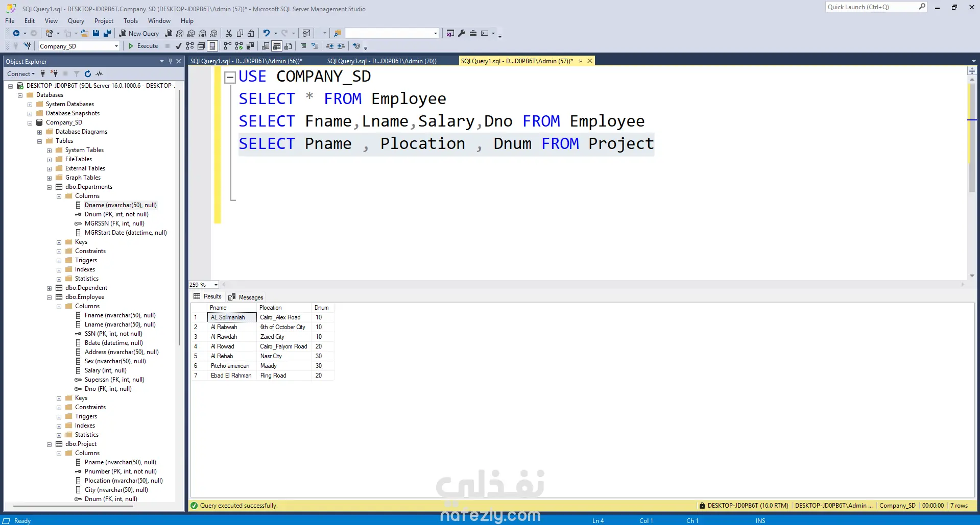Click the Undo arrow icon
The image size is (980, 525).
click(x=266, y=33)
